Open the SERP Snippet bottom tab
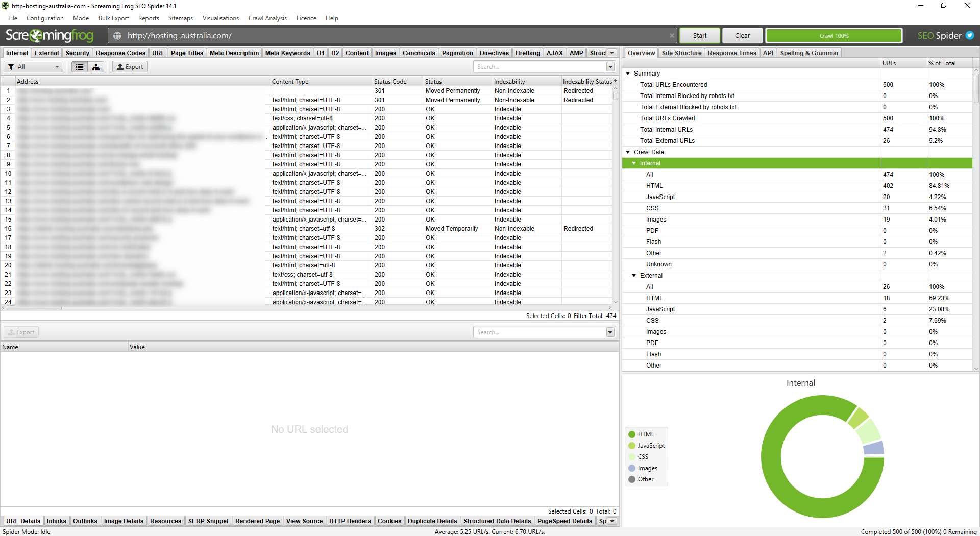The image size is (980, 536). click(208, 521)
